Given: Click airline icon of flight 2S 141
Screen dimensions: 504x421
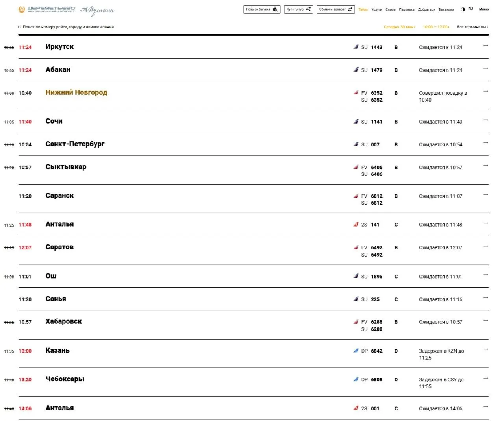Looking at the screenshot, I should click(x=356, y=224).
